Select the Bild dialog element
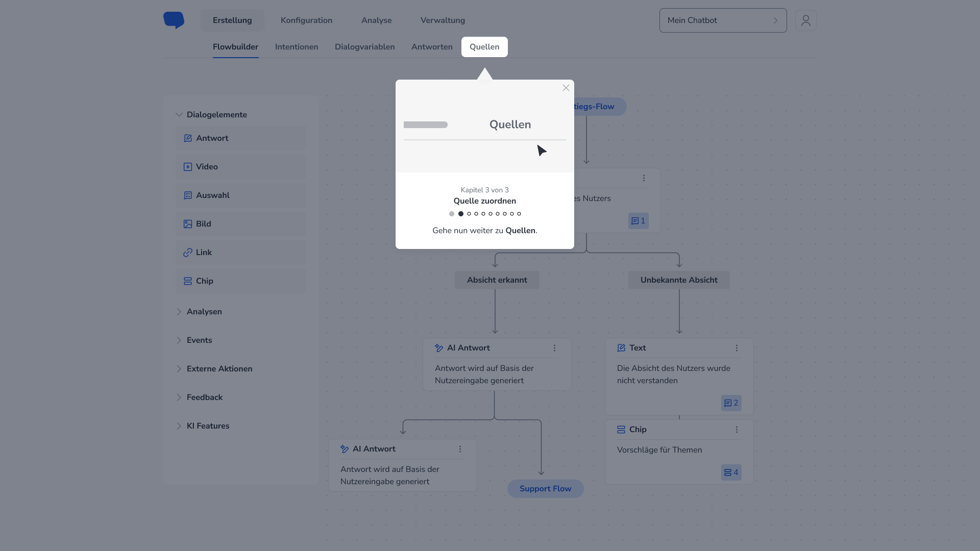980x551 pixels. [241, 224]
